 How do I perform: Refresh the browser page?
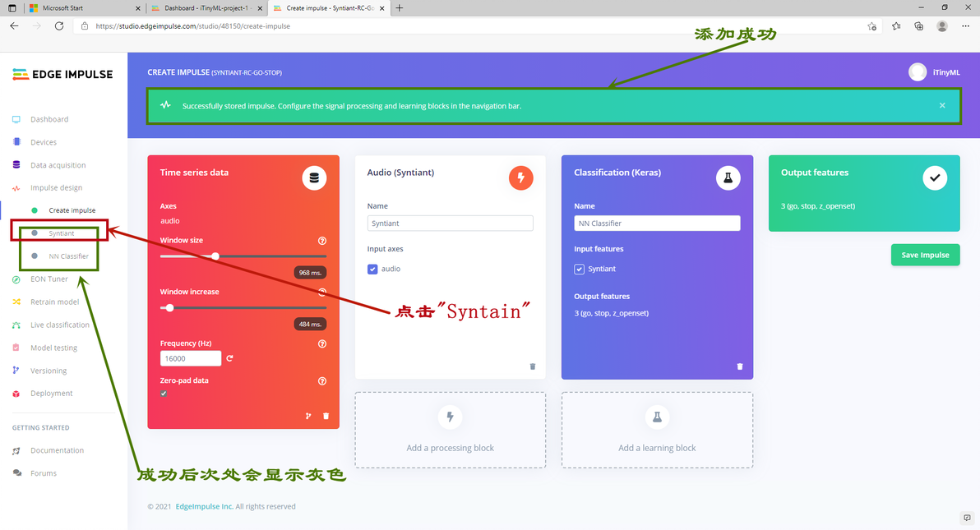coord(59,26)
